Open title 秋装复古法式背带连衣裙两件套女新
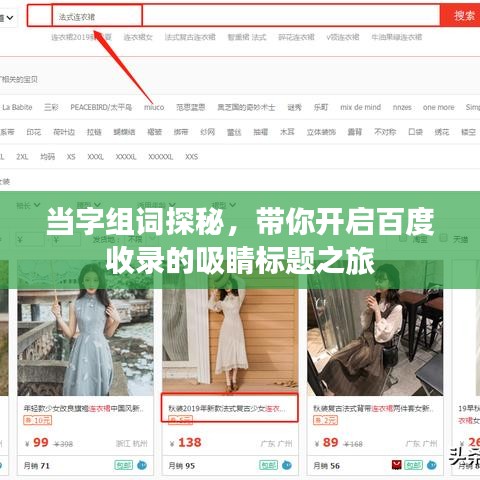The image size is (480, 480). (x=374, y=408)
